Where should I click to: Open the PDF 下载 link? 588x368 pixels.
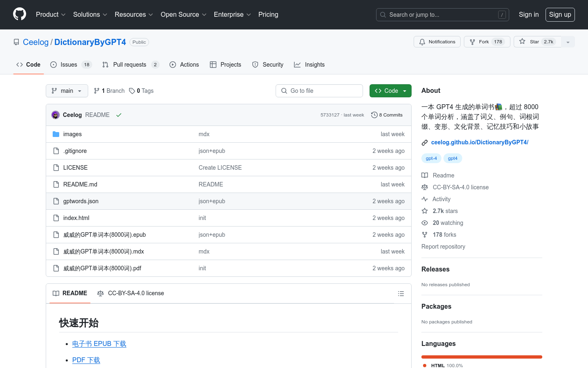coord(86,360)
